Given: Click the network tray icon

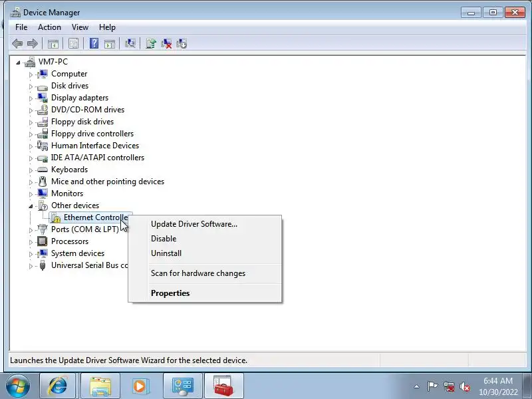Looking at the screenshot, I should coord(449,386).
